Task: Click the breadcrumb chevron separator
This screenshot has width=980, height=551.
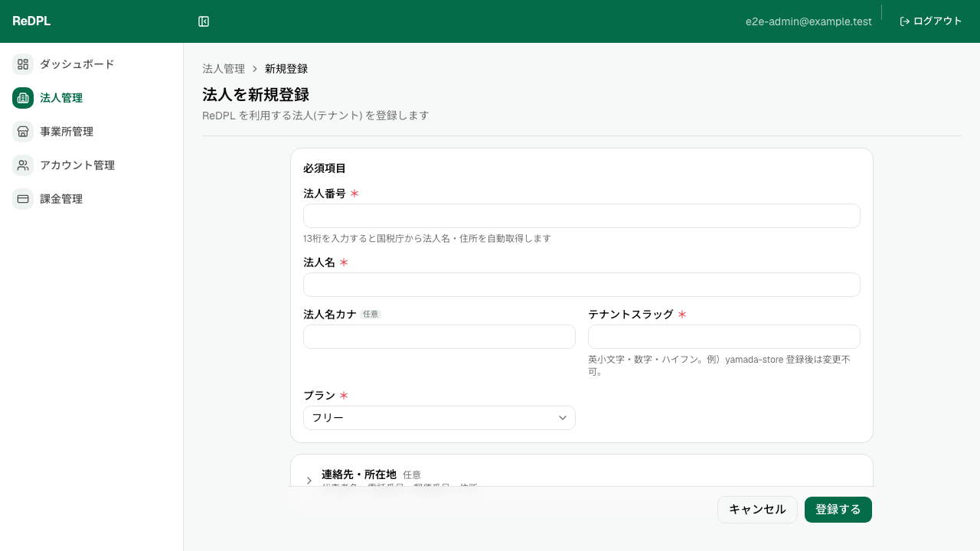Action: pos(255,69)
